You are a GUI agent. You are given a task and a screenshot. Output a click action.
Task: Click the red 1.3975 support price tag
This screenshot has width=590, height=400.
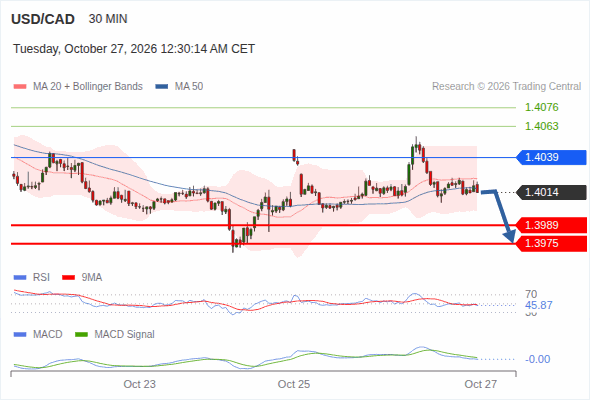coord(551,243)
